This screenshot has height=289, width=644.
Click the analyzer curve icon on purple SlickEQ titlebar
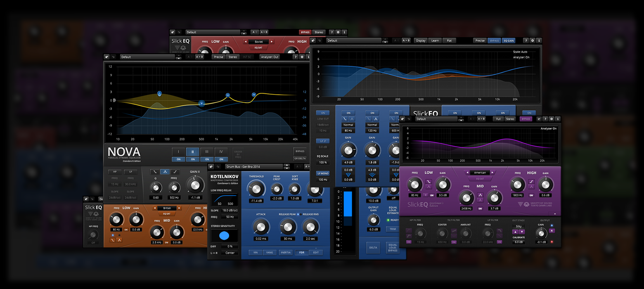[538, 119]
